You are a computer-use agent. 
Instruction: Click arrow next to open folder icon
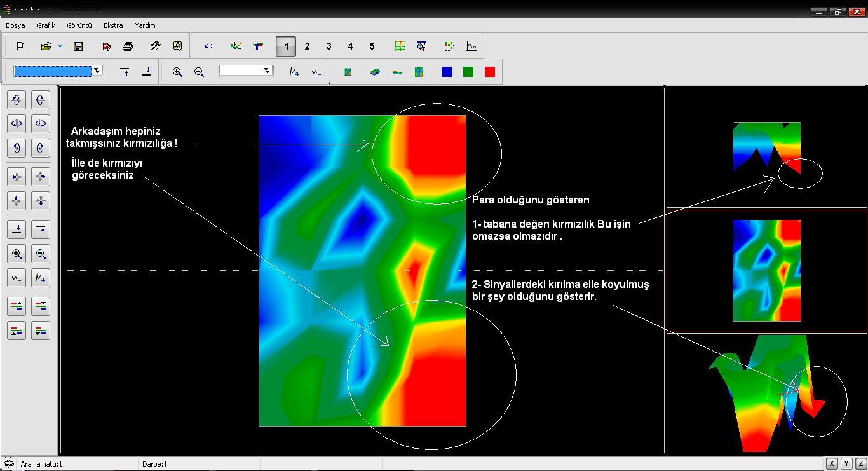(60, 46)
